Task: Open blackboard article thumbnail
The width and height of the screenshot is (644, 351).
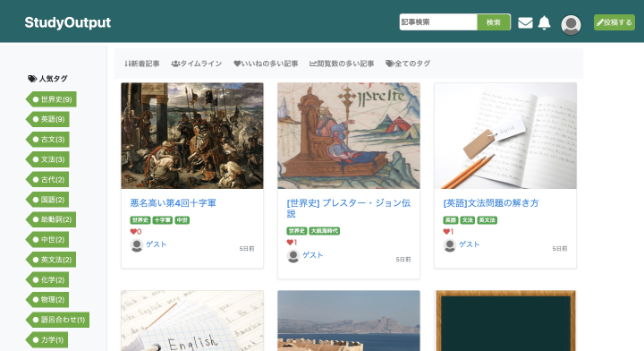Action: click(x=505, y=321)
